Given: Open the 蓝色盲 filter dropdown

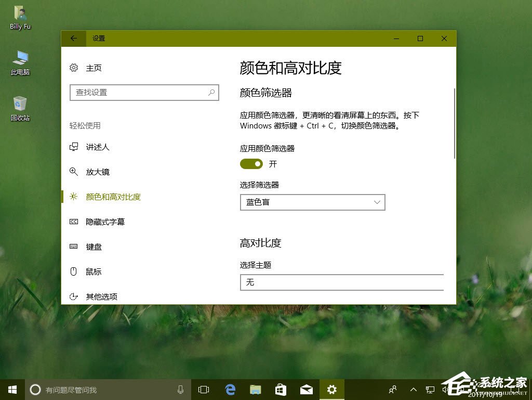Looking at the screenshot, I should pos(312,202).
